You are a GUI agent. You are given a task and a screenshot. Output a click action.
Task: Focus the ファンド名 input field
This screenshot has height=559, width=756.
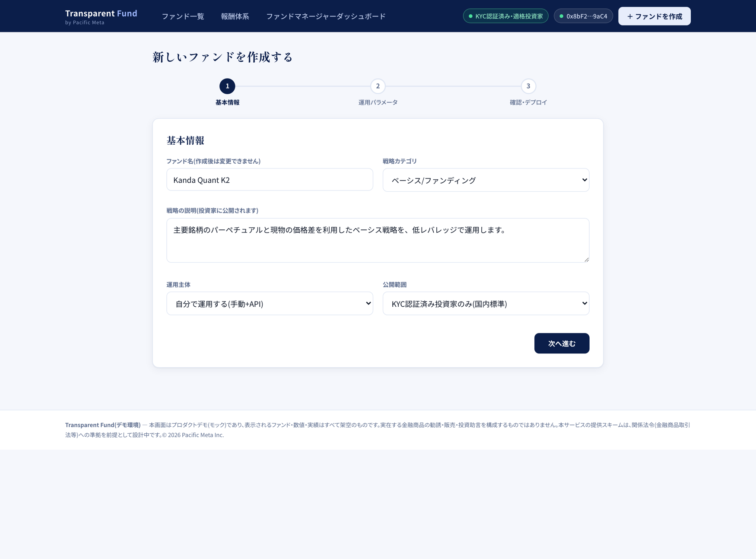tap(270, 180)
